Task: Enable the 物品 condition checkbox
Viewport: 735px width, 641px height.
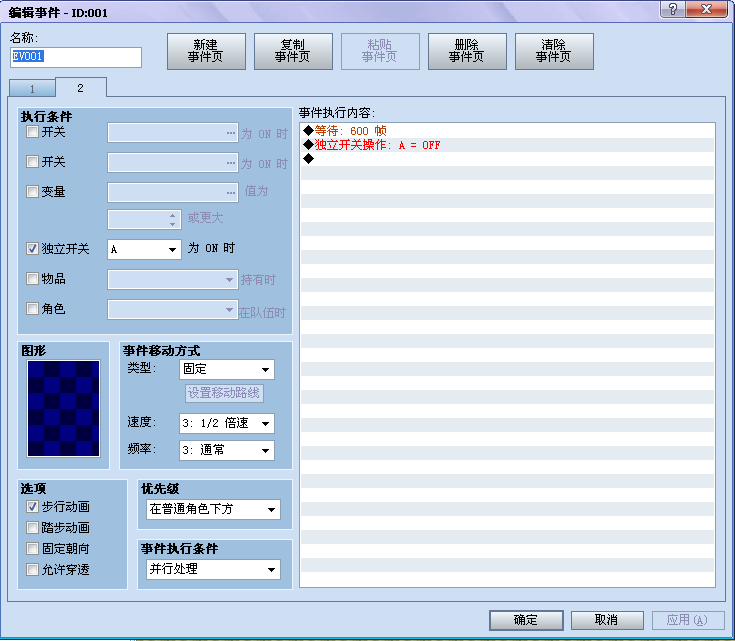Action: point(32,279)
